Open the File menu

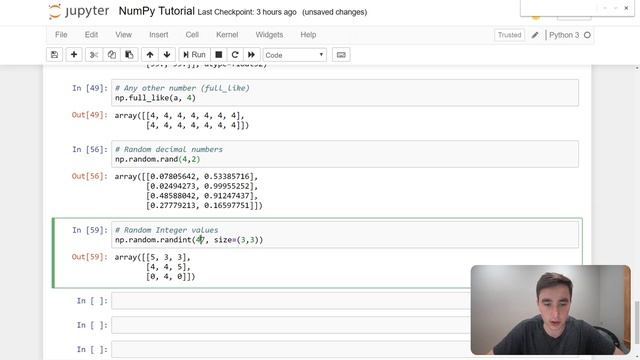61,35
